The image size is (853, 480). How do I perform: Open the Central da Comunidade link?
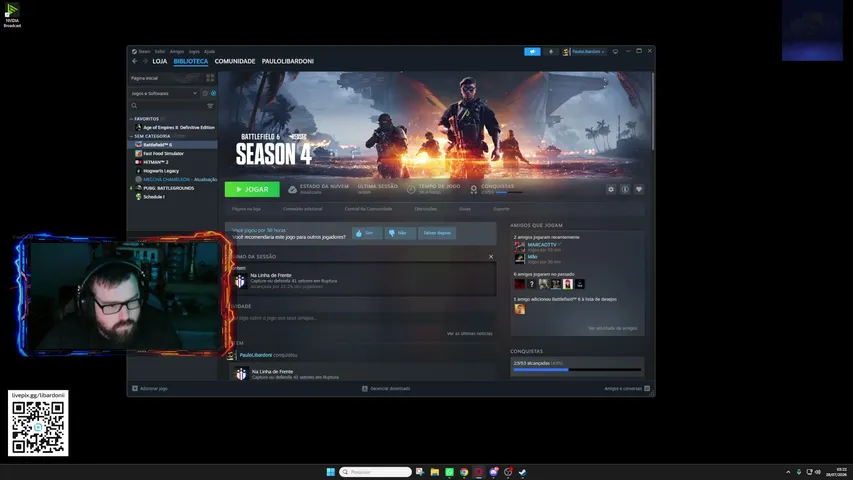pos(368,209)
